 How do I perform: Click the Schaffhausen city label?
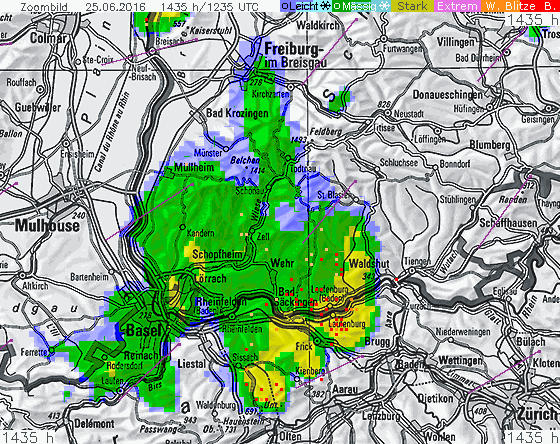tap(508, 223)
